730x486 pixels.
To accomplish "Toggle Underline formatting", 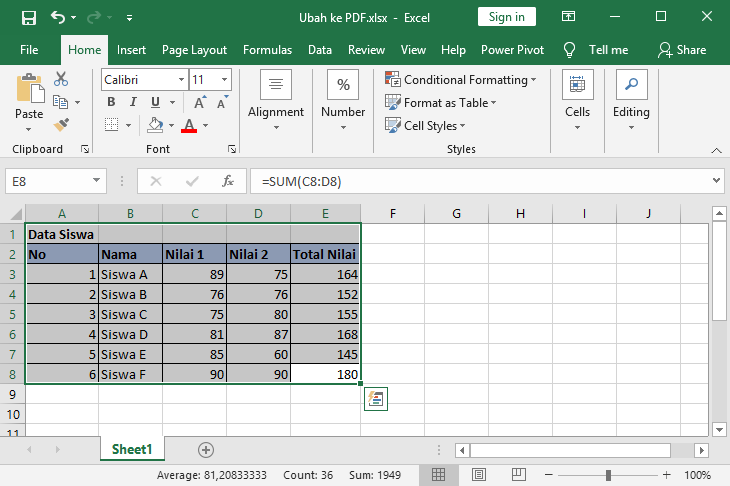I will coord(155,102).
